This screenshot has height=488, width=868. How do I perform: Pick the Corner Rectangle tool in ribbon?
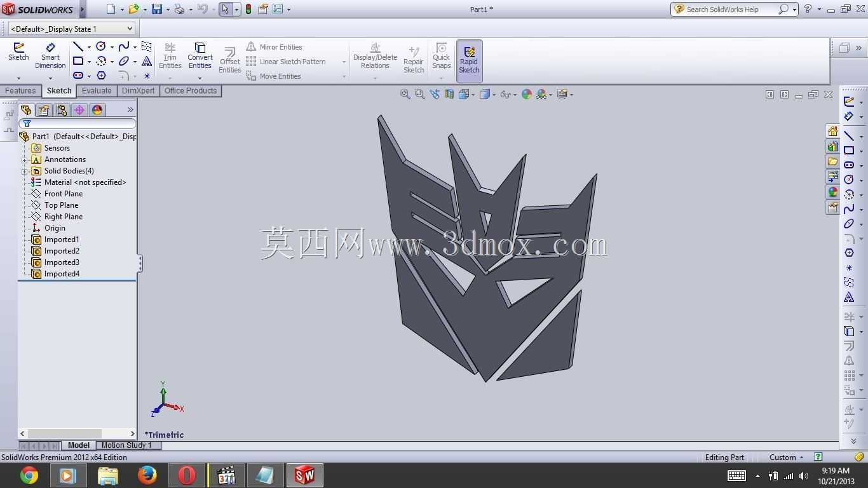pyautogui.click(x=78, y=61)
